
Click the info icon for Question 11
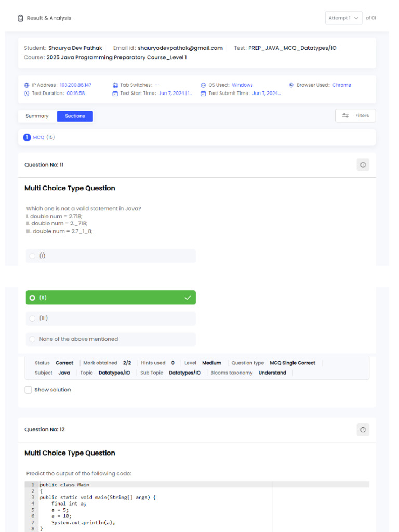[x=363, y=165]
